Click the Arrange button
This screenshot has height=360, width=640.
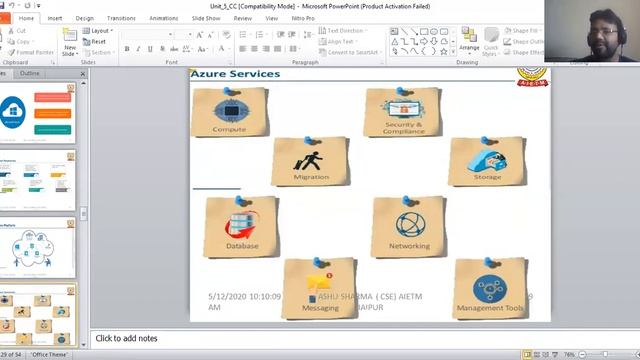[469, 41]
